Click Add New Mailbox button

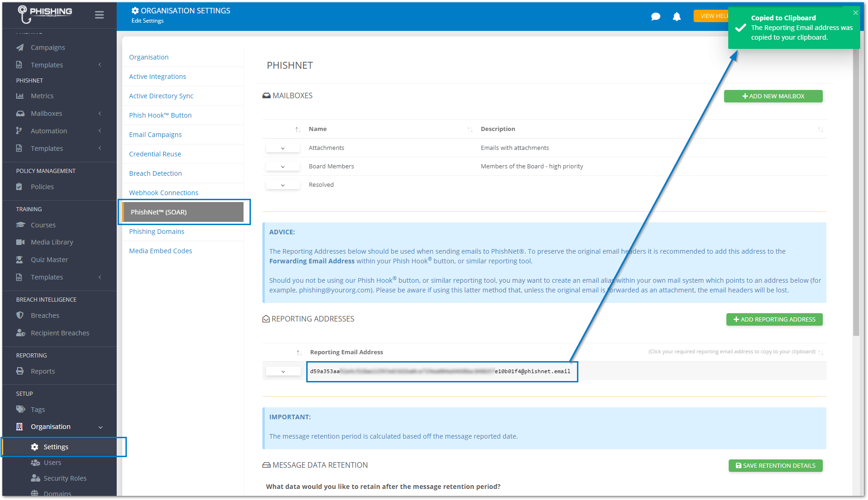coord(773,96)
